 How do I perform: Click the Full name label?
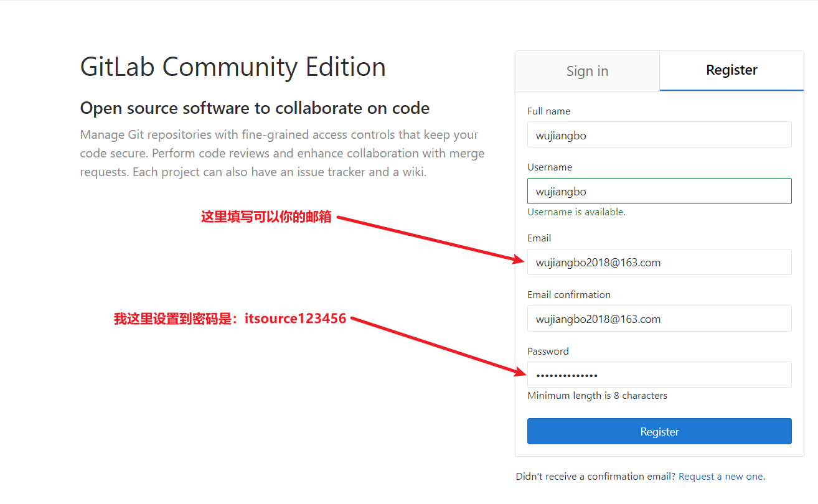point(548,111)
